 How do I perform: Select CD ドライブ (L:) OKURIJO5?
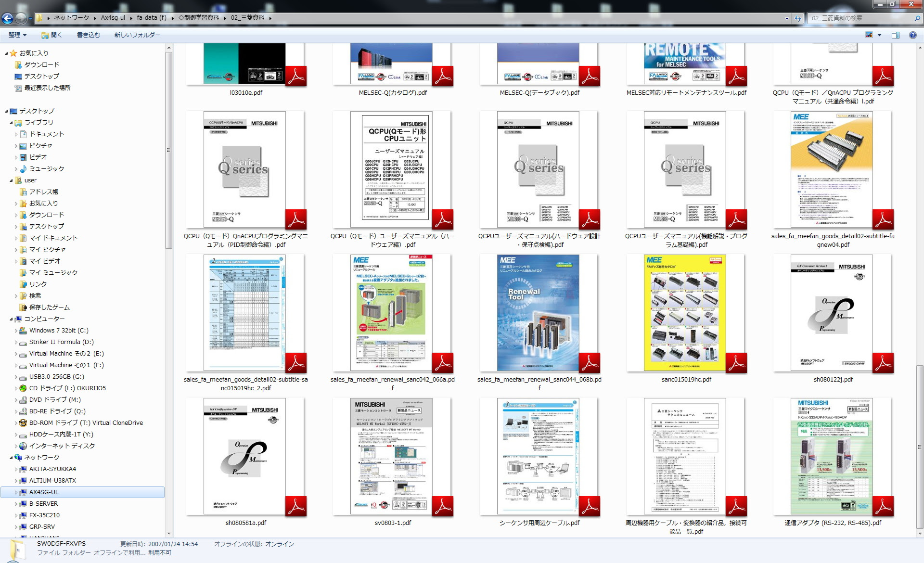67,388
